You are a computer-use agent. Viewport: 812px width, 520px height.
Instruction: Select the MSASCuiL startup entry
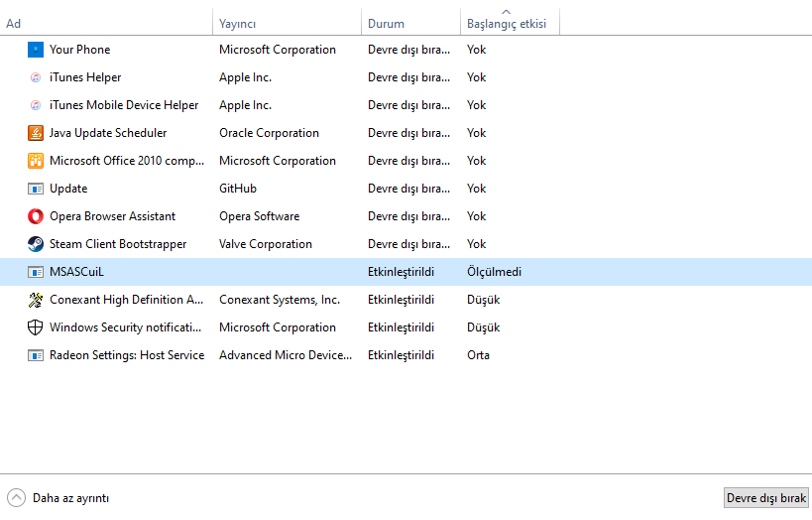pyautogui.click(x=76, y=272)
